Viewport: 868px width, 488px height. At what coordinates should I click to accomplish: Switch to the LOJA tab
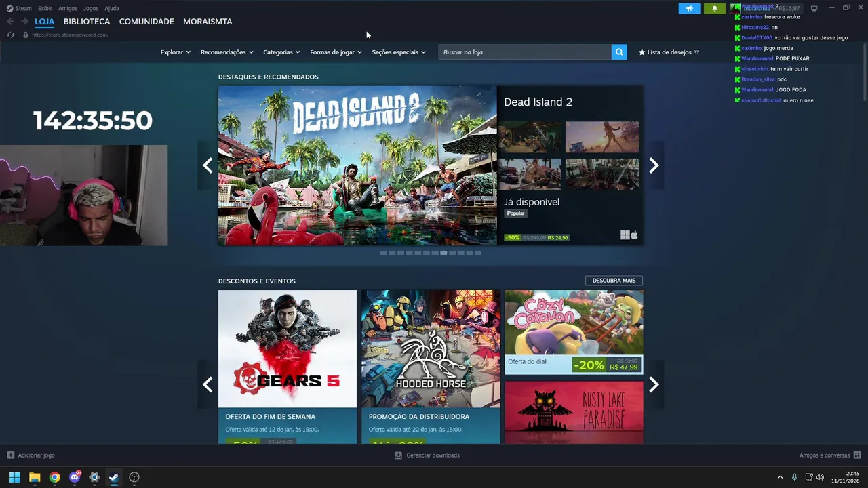point(45,22)
